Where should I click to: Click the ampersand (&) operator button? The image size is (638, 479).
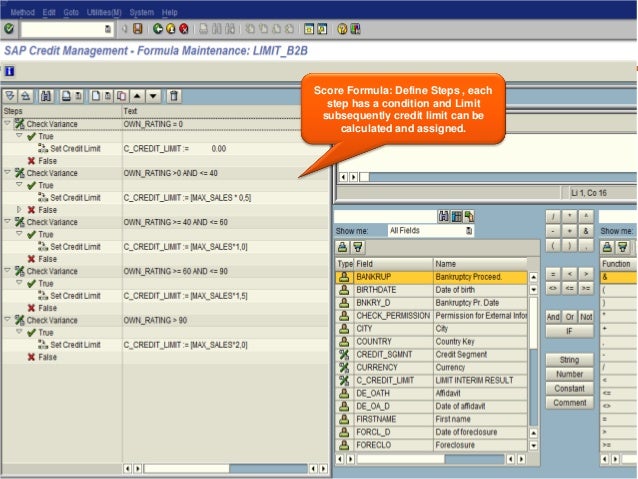pyautogui.click(x=586, y=231)
